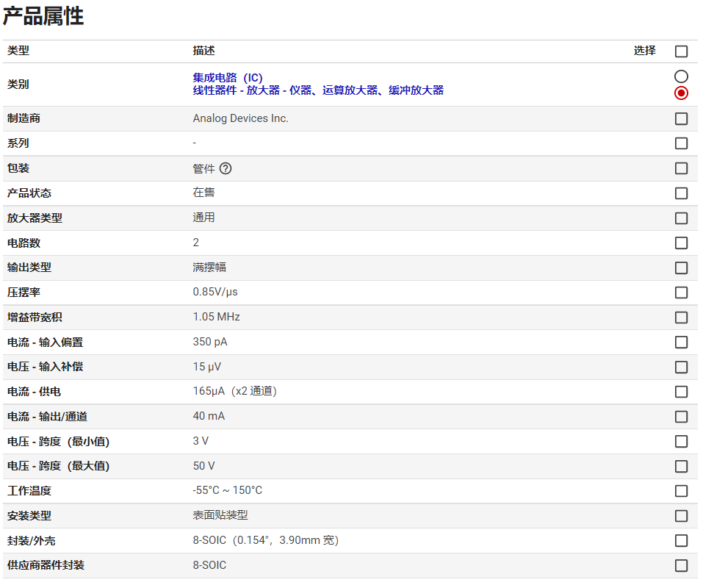Check the 制造商 Analog Devices checkbox
703x588 pixels.
click(x=681, y=118)
